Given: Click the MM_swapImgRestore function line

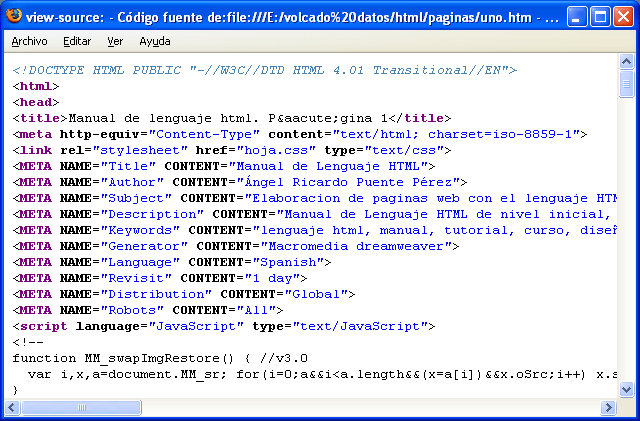Looking at the screenshot, I should click(x=160, y=359).
